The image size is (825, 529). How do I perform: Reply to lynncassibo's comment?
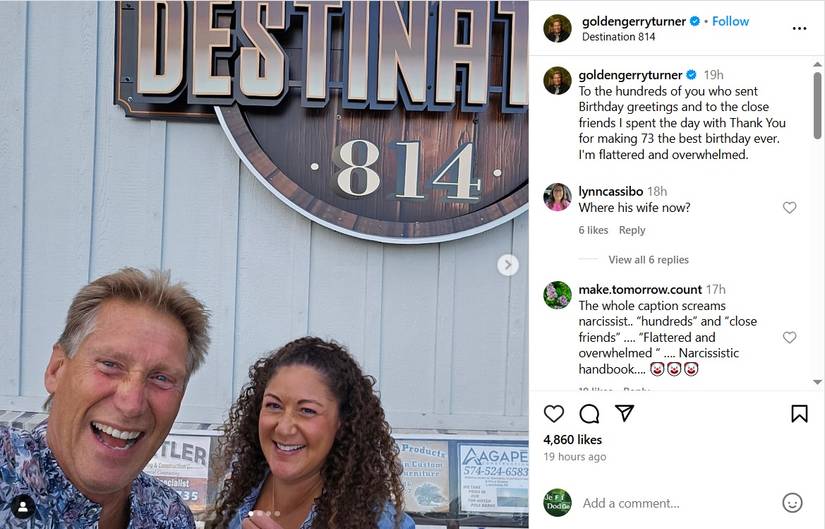(x=632, y=230)
